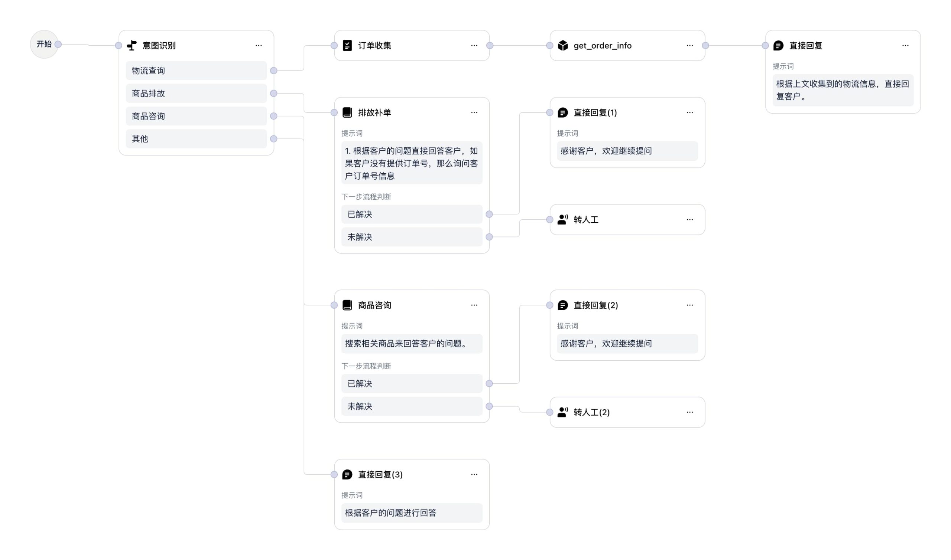The image size is (951, 560).
Task: Click the 直接回复(3) reply icon
Action: pyautogui.click(x=347, y=474)
